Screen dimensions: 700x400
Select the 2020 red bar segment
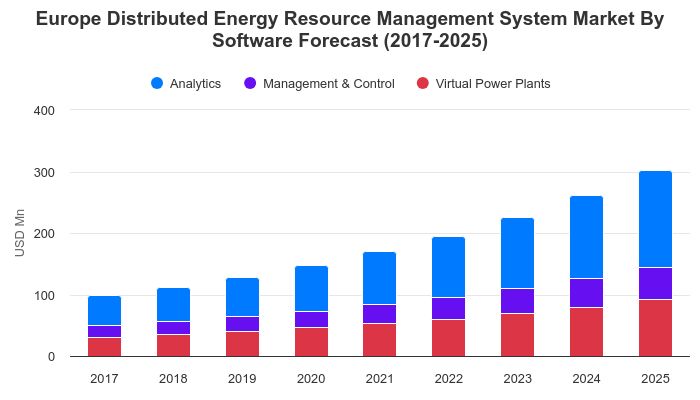(311, 342)
